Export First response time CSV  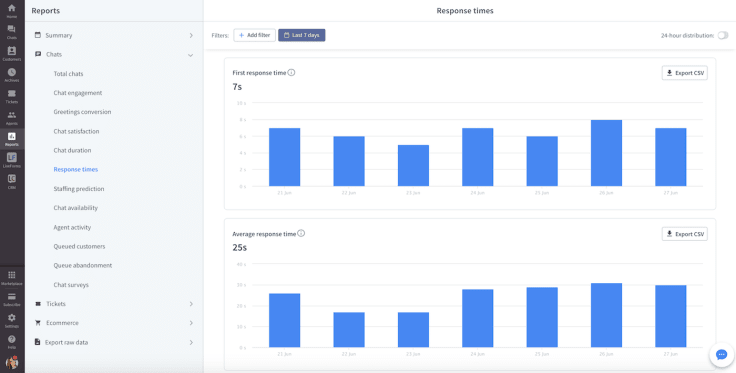click(x=685, y=73)
